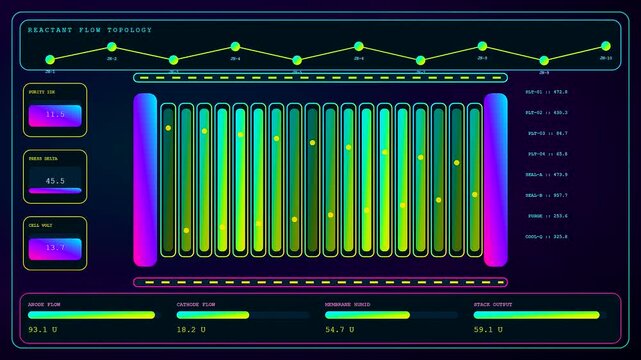Select the ZN-10 flow node
The width and height of the screenshot is (641, 360).
(606, 46)
